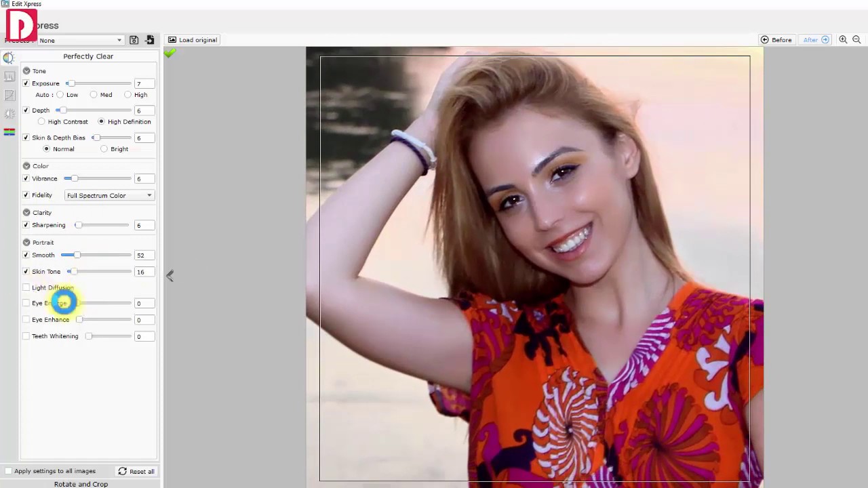Click the Smooth value field showing 52

coord(144,256)
